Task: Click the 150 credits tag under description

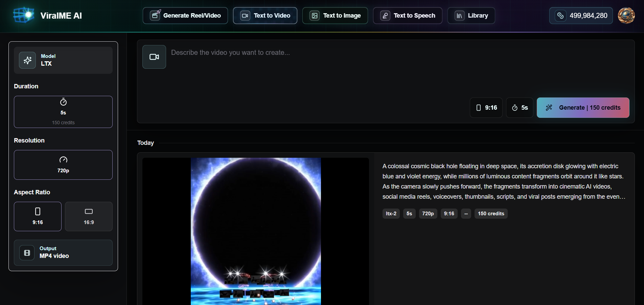Action: [491, 214]
